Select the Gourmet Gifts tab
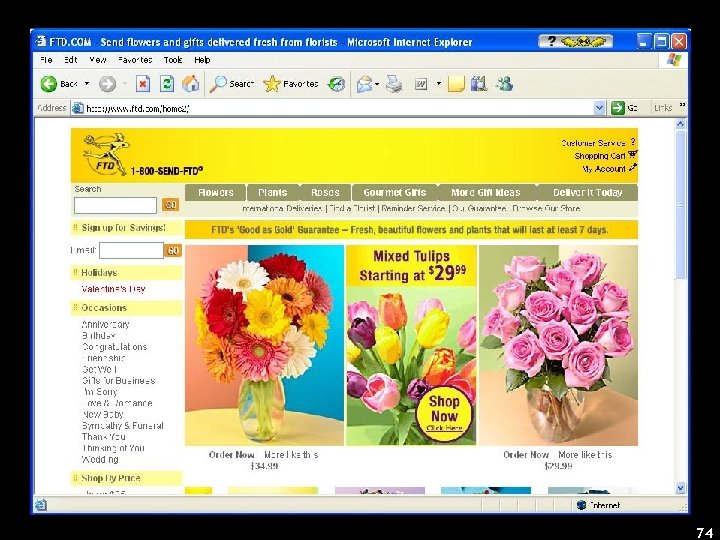The image size is (720, 540). [x=395, y=192]
